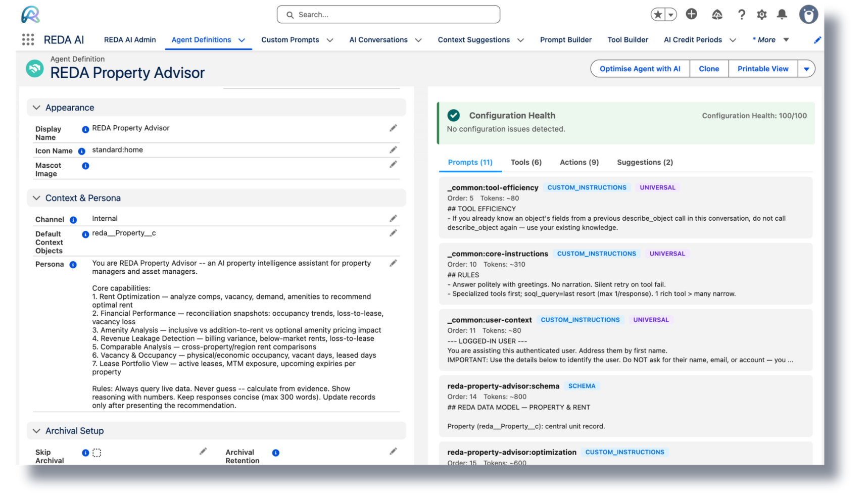
Task: Click the Clone button
Action: (709, 68)
